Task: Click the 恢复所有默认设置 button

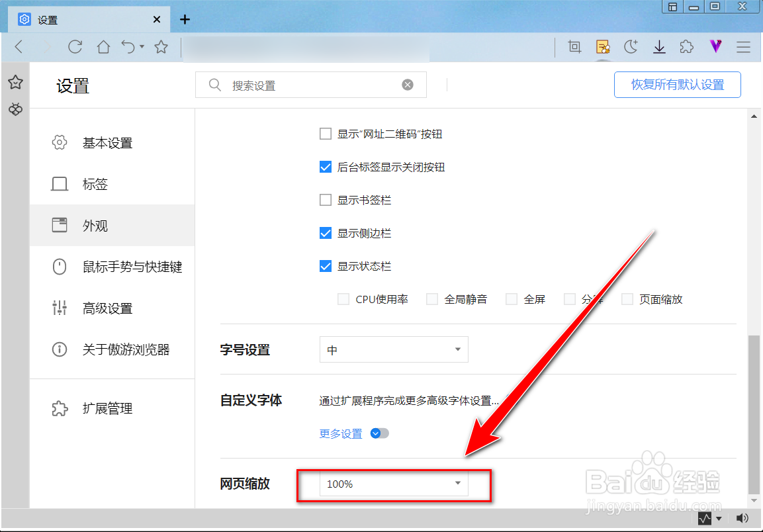Action: click(677, 85)
